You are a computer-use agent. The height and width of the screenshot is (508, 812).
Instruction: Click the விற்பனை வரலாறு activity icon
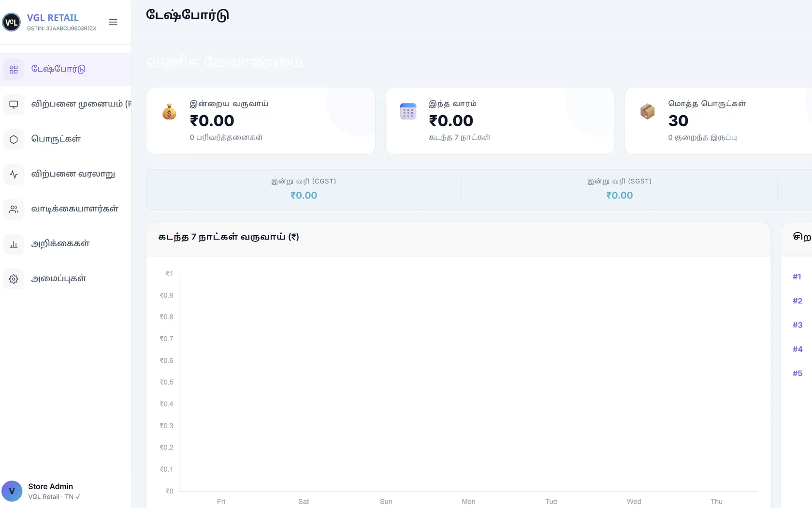coord(14,174)
